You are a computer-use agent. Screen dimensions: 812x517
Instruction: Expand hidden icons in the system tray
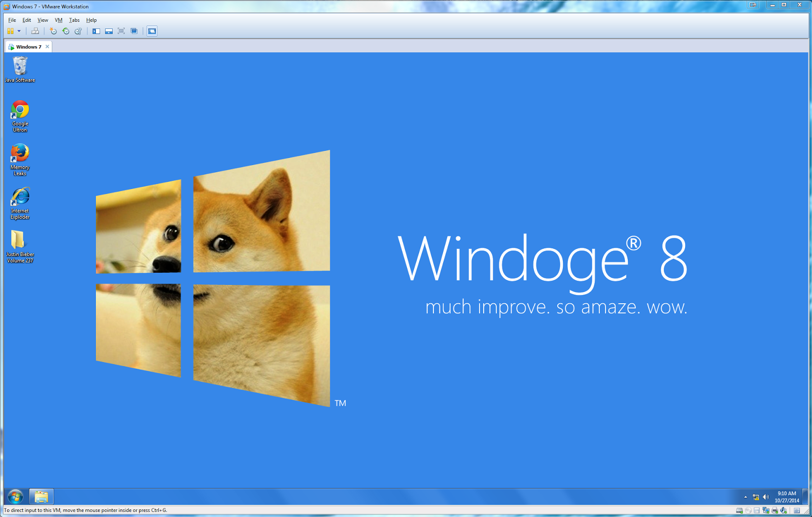(x=745, y=497)
